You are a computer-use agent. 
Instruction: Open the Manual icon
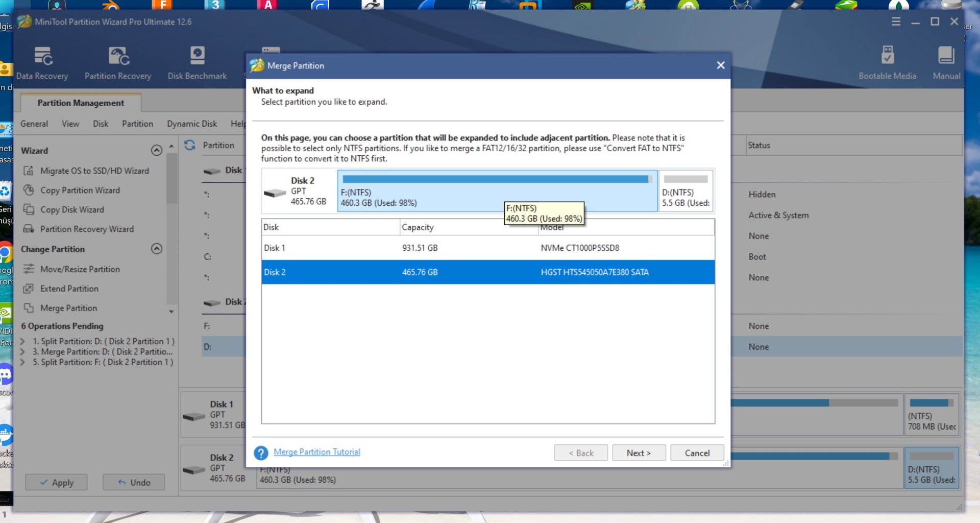(946, 63)
